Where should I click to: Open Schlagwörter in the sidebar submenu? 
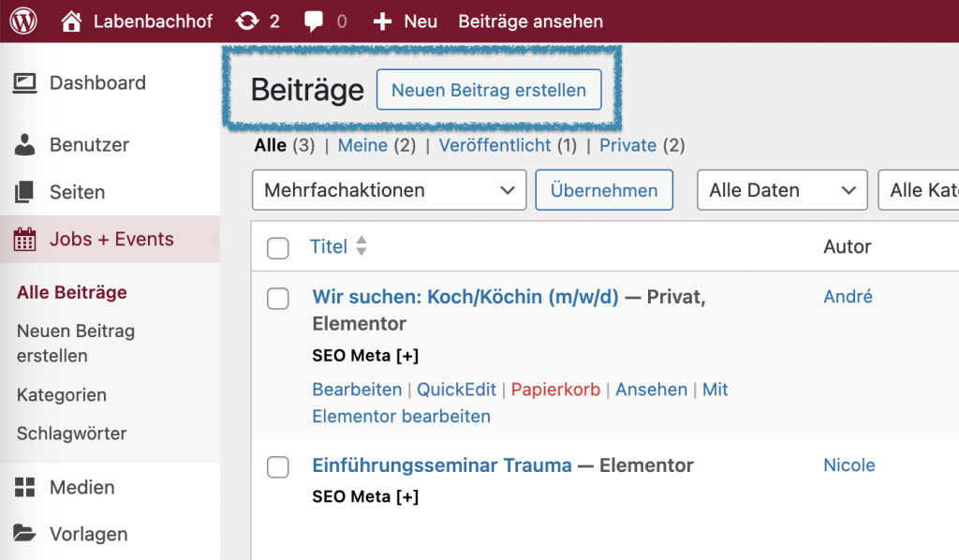click(71, 434)
